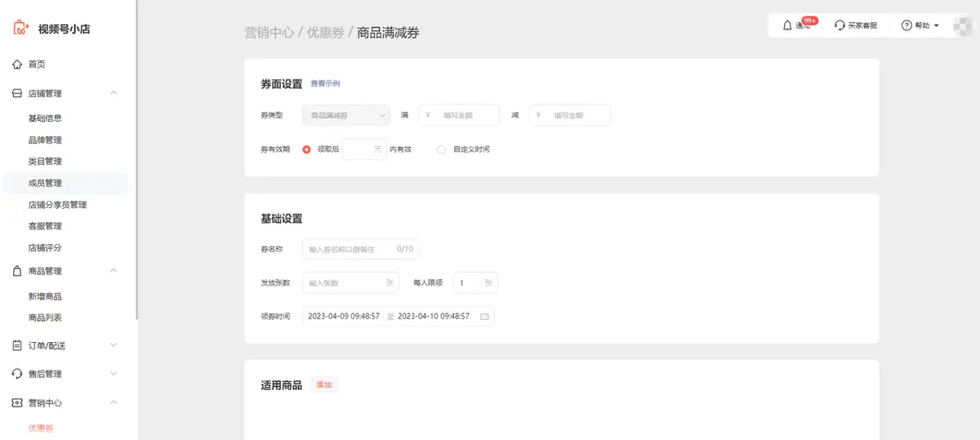980x440 pixels.
Task: Click the 券面设置 heading
Action: (x=281, y=83)
